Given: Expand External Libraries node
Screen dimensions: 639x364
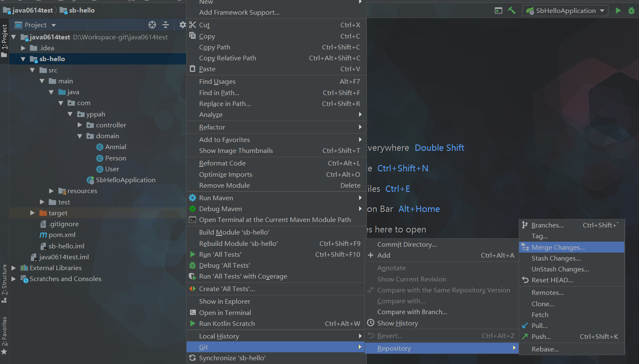Looking at the screenshot, I should (14, 268).
